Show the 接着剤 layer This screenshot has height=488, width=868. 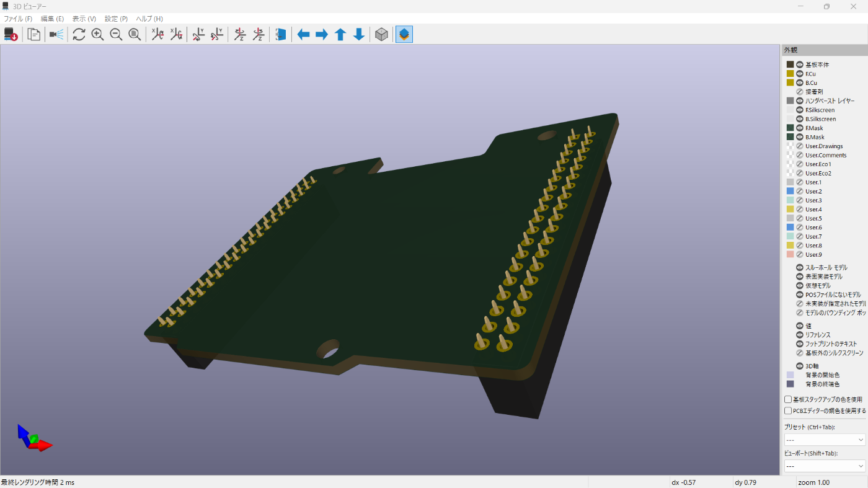(x=800, y=92)
